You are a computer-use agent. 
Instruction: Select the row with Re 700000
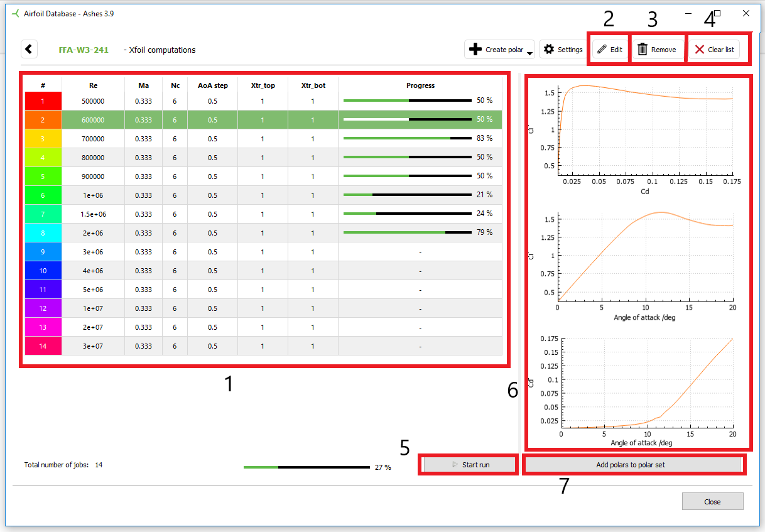93,139
